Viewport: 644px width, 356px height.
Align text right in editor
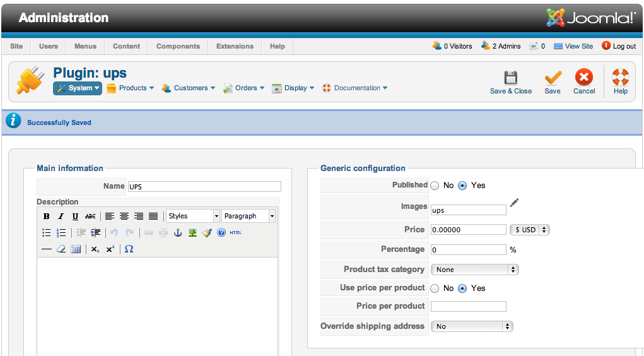point(139,217)
